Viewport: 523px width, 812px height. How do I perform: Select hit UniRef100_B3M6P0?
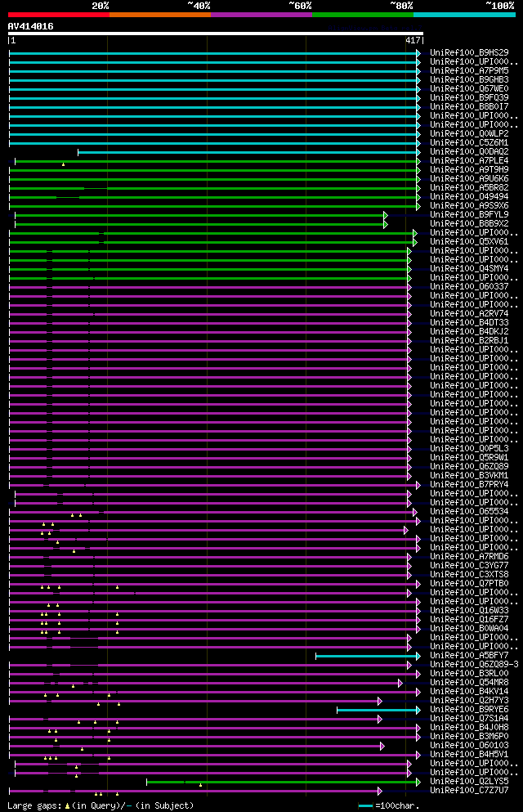pyautogui.click(x=469, y=737)
